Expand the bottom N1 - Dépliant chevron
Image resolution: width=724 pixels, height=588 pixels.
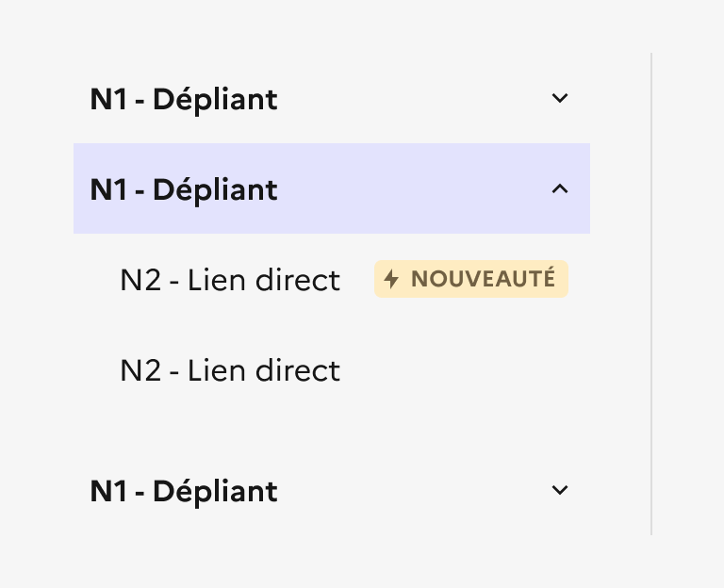point(560,490)
